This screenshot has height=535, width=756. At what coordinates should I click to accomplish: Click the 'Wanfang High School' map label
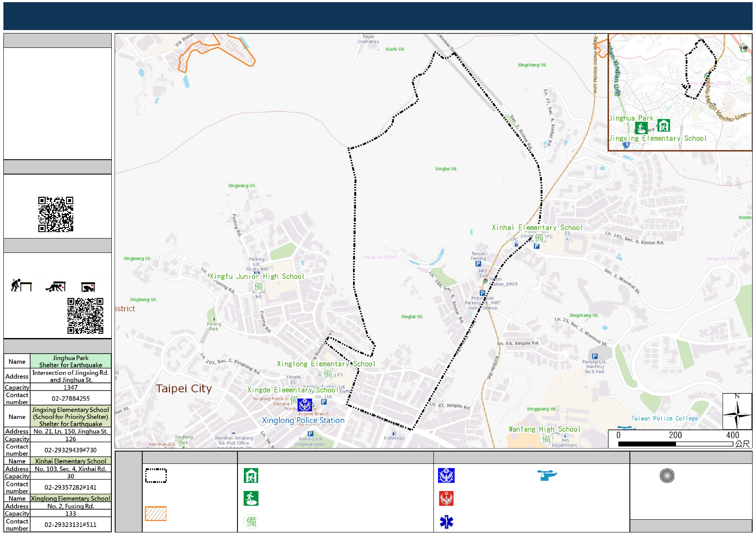[544, 429]
